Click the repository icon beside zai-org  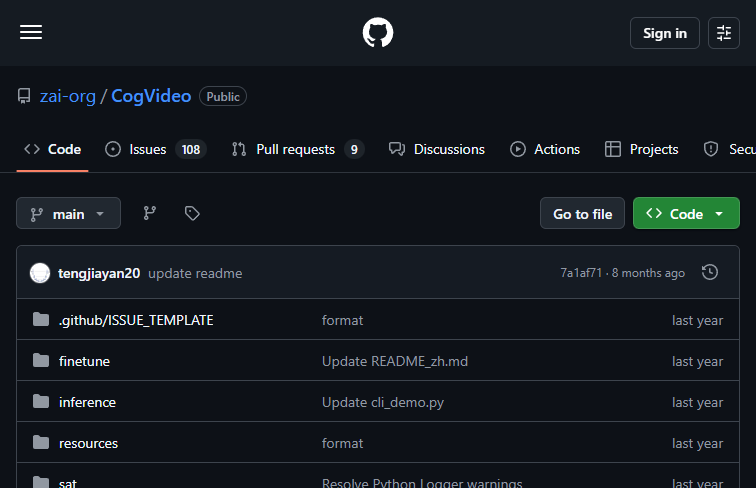tap(24, 96)
